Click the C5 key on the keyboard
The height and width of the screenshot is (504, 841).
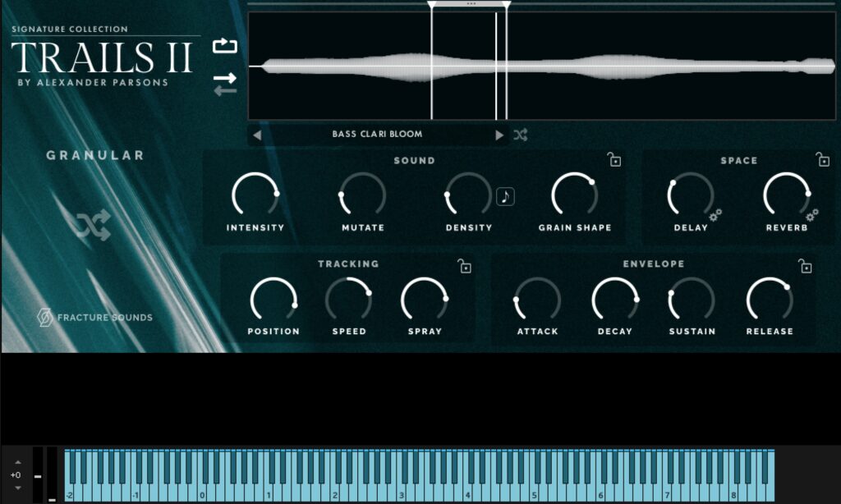click(x=534, y=493)
